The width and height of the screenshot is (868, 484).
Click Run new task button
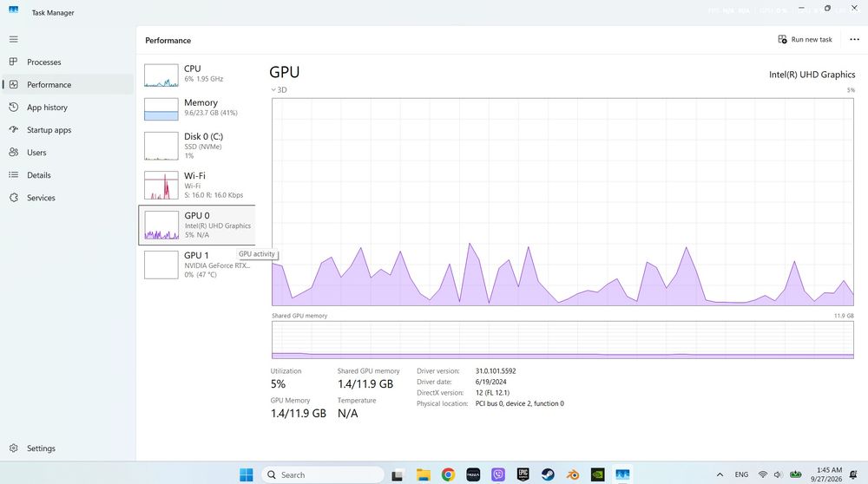tap(806, 39)
